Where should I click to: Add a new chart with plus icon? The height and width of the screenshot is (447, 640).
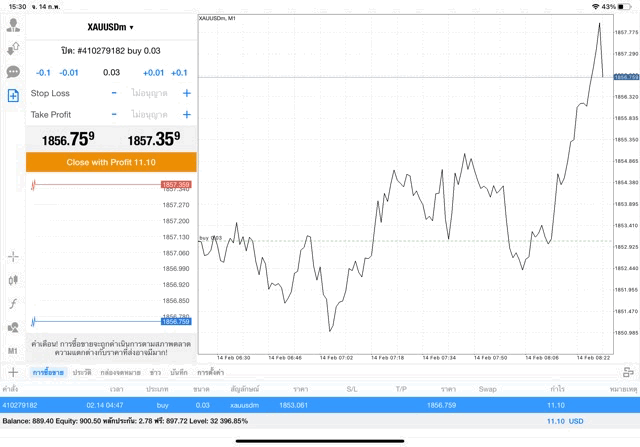point(13,372)
